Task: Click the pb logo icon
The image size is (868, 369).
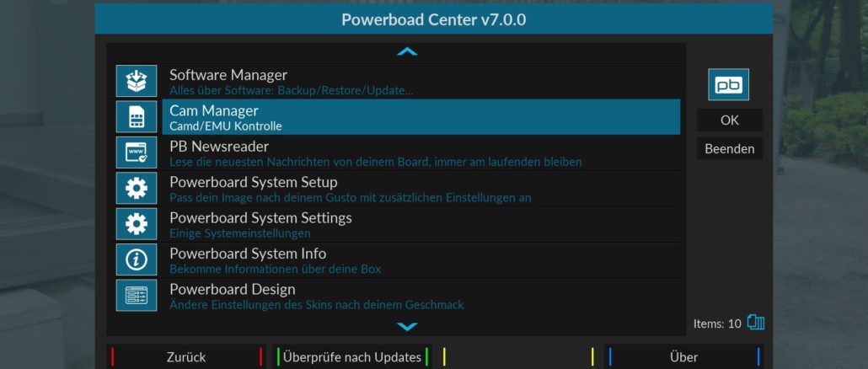Action: [728, 84]
